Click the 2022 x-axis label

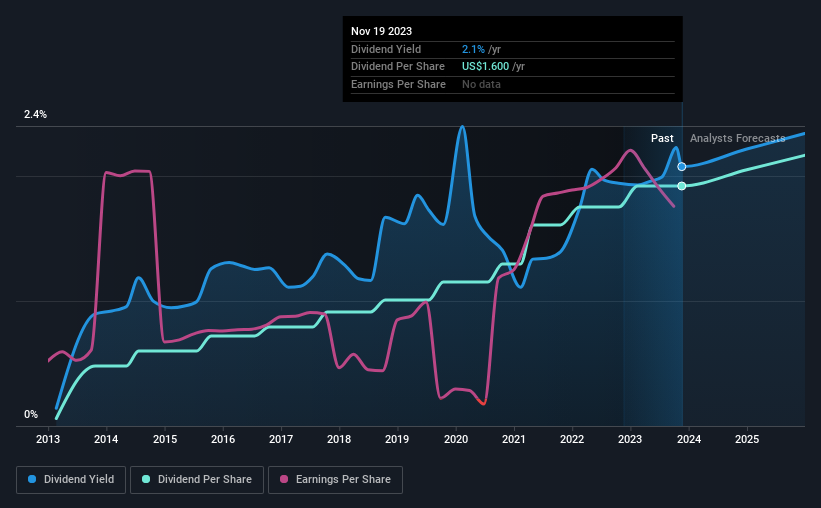(x=572, y=439)
